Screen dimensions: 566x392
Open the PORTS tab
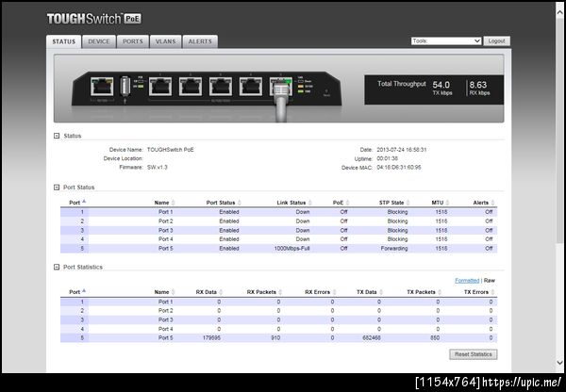point(132,41)
